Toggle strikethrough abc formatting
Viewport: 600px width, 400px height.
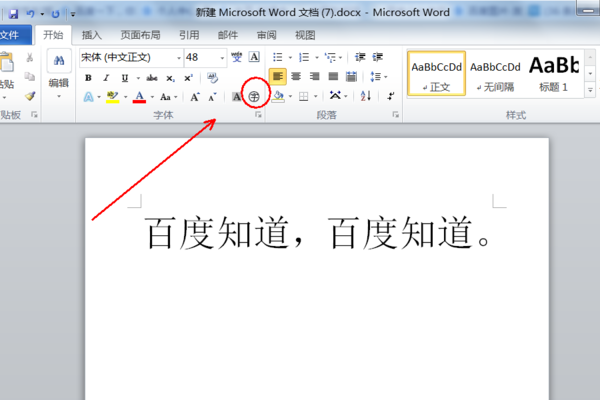tap(152, 78)
